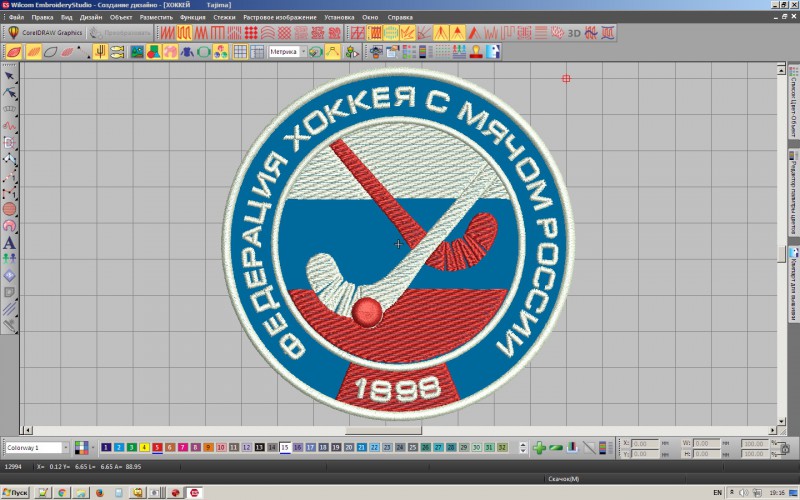Open the Правка menu
Screen dimensions: 800x500
(x=42, y=17)
